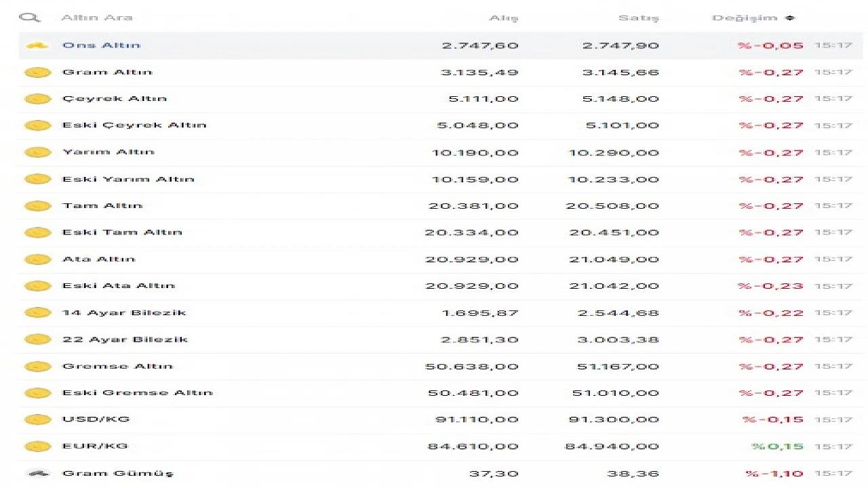Click the gold bars icon for Ons Altın

click(x=38, y=45)
